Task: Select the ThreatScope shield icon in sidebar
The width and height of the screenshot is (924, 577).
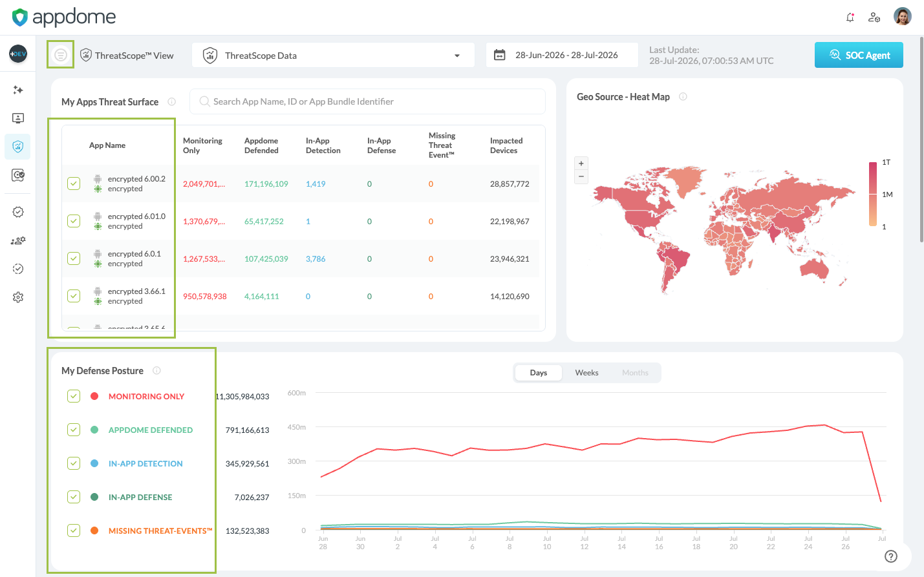Action: point(18,147)
